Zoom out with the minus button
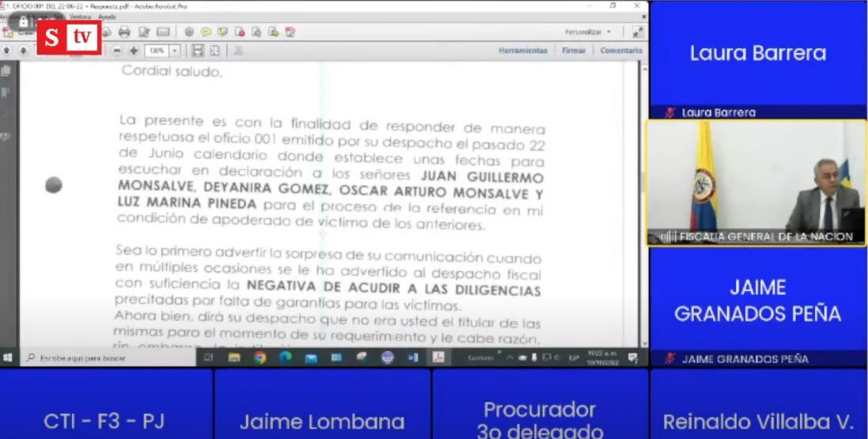The image size is (868, 439). pyautogui.click(x=117, y=51)
